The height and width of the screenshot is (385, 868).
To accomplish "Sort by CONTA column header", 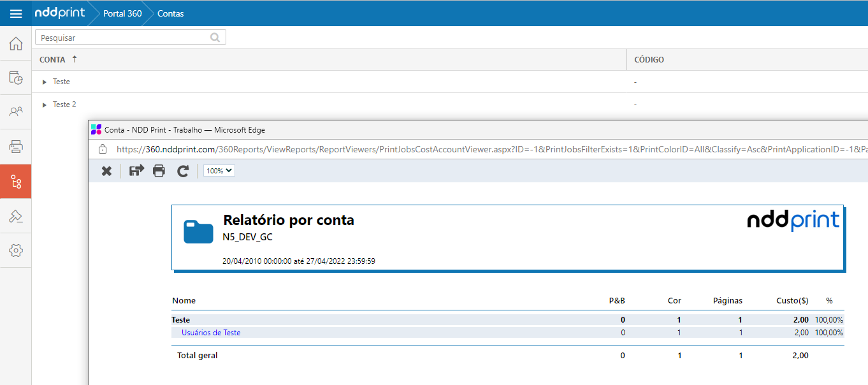I will click(52, 59).
